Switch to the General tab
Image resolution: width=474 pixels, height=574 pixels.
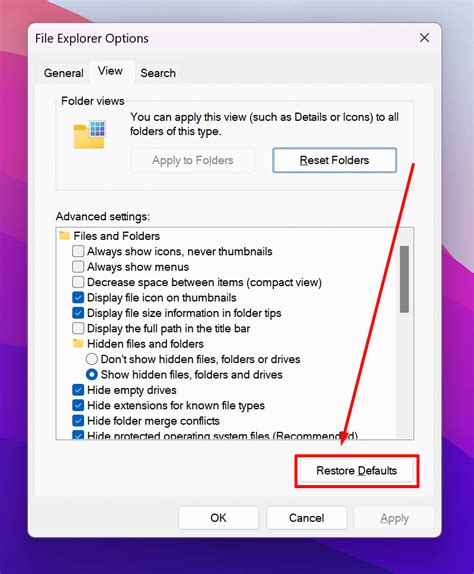64,73
